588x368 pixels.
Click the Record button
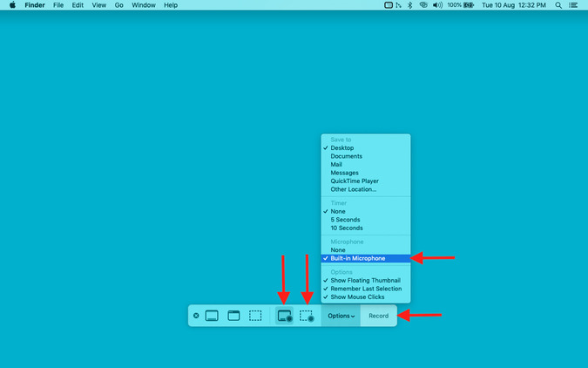coord(378,316)
